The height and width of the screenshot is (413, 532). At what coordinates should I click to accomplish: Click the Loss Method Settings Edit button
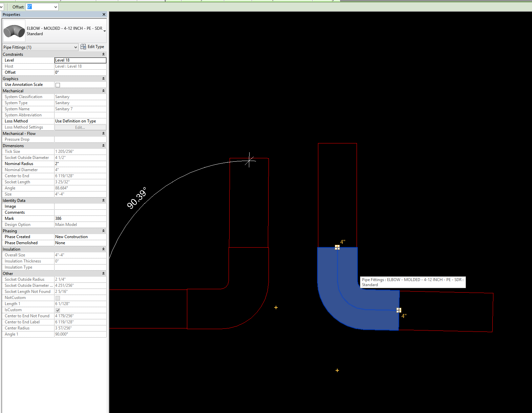point(80,127)
